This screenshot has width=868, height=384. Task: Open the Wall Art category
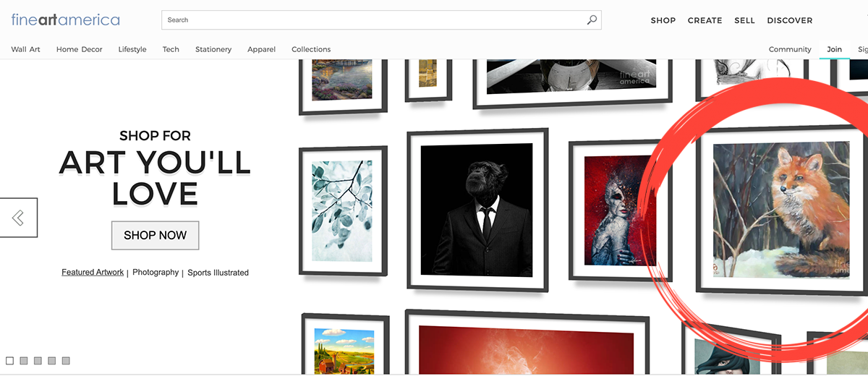click(26, 49)
